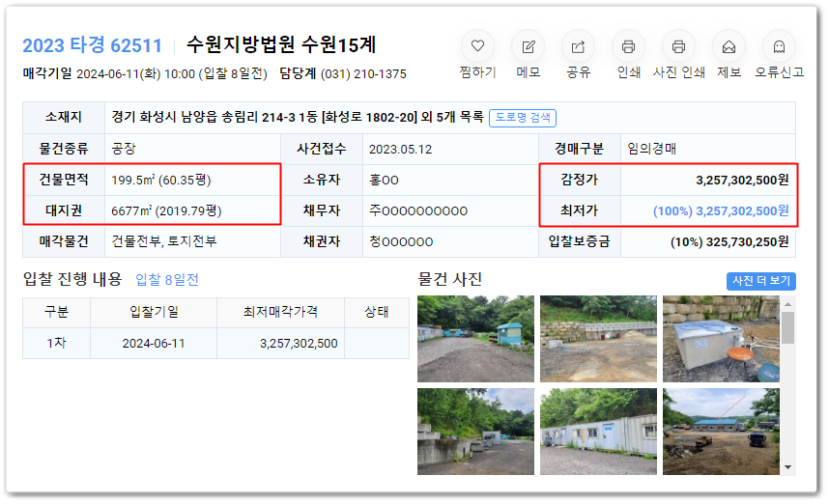Click the photo list scroll up arrow
The image size is (829, 504).
[x=787, y=304]
